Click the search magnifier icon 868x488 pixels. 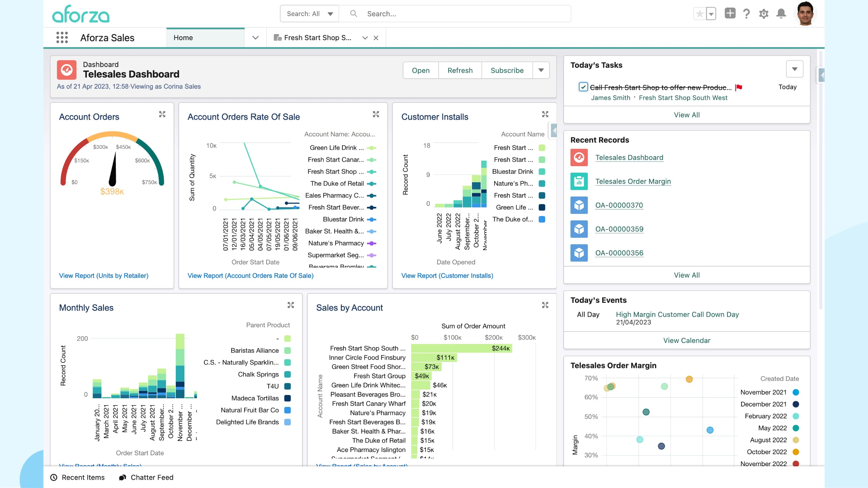coord(353,14)
